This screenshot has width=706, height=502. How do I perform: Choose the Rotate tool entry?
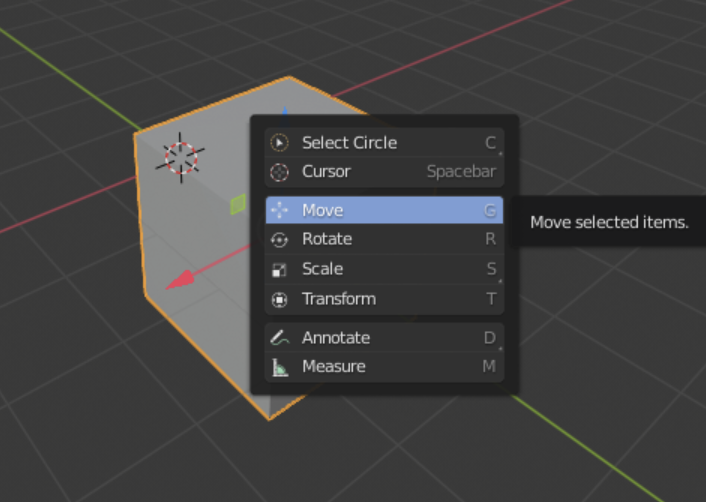click(384, 239)
